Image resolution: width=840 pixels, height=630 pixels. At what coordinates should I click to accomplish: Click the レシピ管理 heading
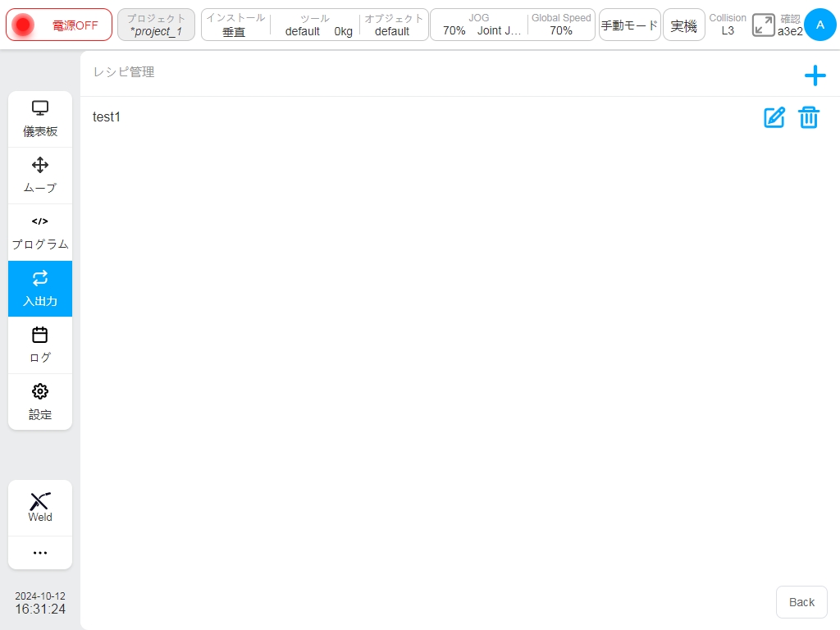coord(124,72)
